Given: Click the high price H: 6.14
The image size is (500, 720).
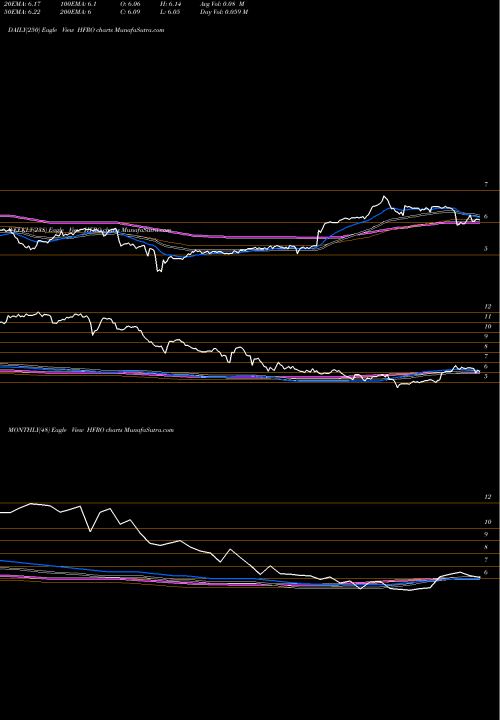Looking at the screenshot, I should pos(169,4).
